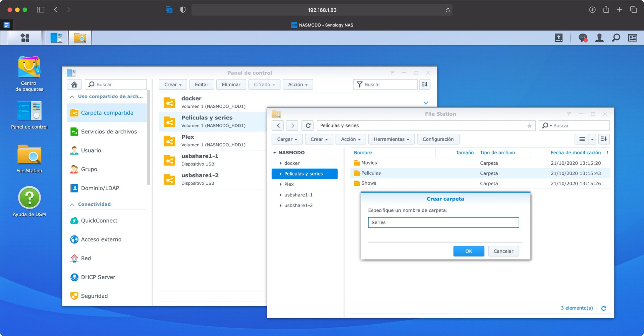The image size is (644, 336).
Task: Confirm folder creation with OK
Action: pyautogui.click(x=469, y=251)
